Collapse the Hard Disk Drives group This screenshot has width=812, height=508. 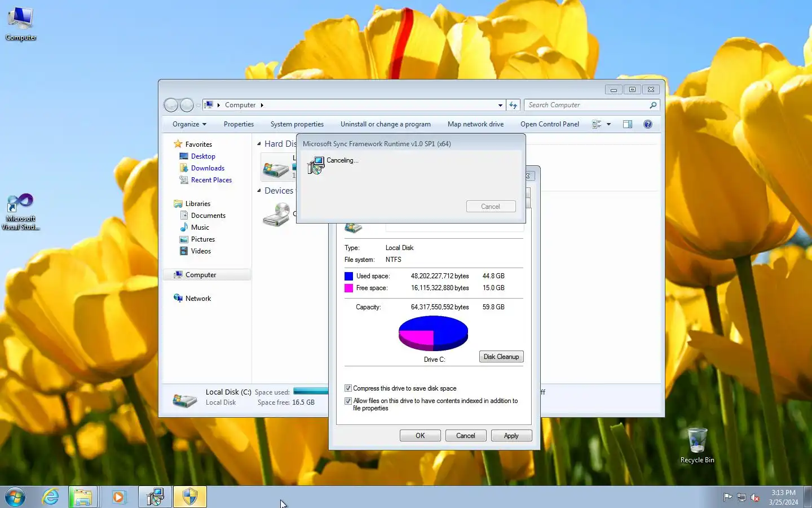pyautogui.click(x=259, y=144)
